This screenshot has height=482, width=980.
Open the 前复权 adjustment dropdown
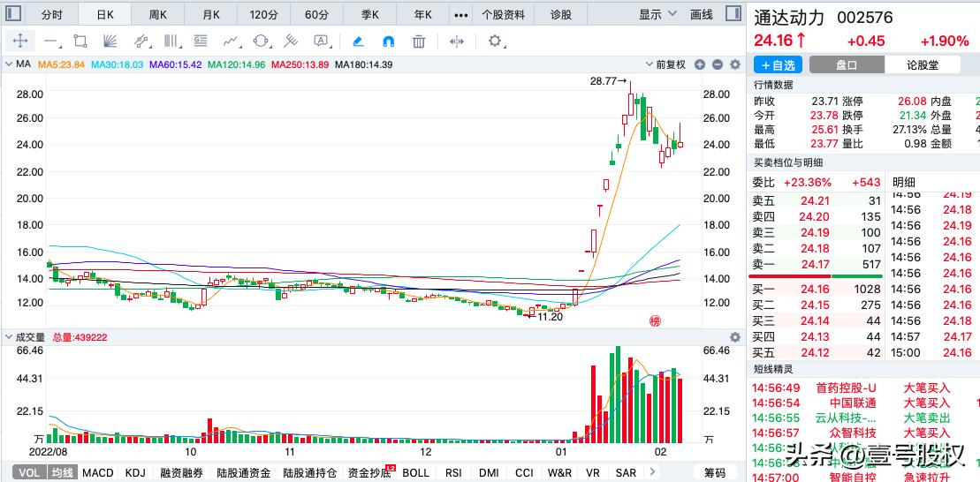pos(666,64)
